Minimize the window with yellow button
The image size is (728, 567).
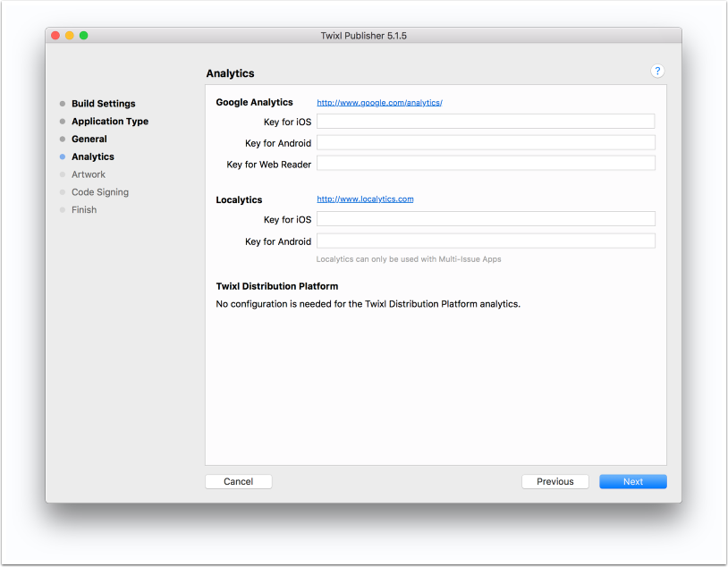point(70,36)
